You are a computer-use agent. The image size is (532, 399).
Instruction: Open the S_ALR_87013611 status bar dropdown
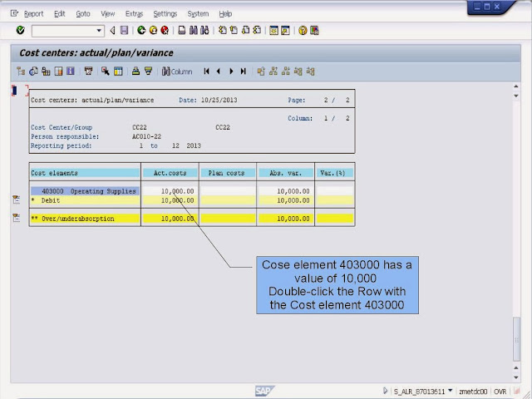tap(451, 391)
